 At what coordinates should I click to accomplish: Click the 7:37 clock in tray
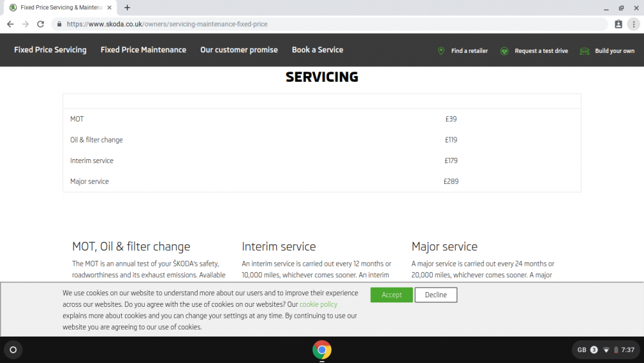point(628,350)
